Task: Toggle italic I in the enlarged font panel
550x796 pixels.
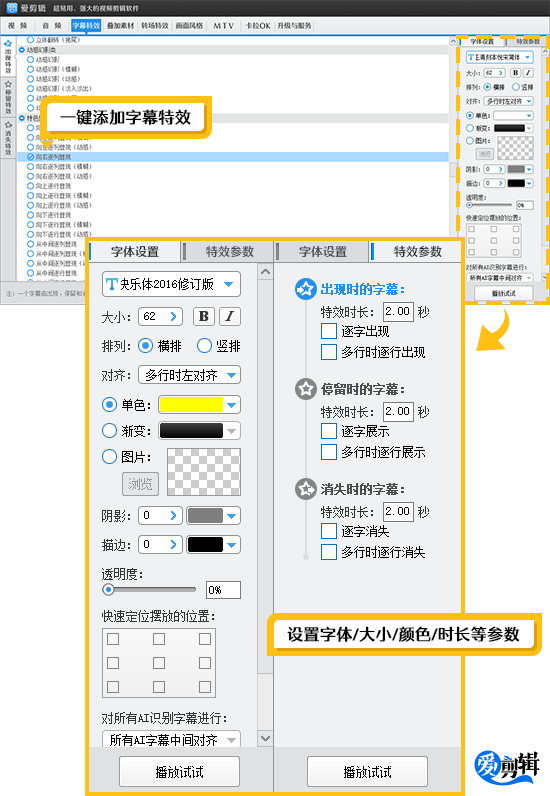Action: click(230, 316)
